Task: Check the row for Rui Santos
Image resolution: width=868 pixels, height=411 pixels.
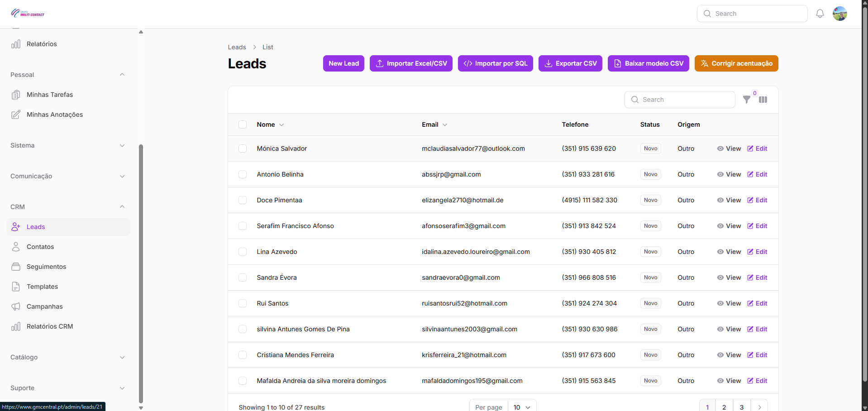Action: click(x=243, y=303)
